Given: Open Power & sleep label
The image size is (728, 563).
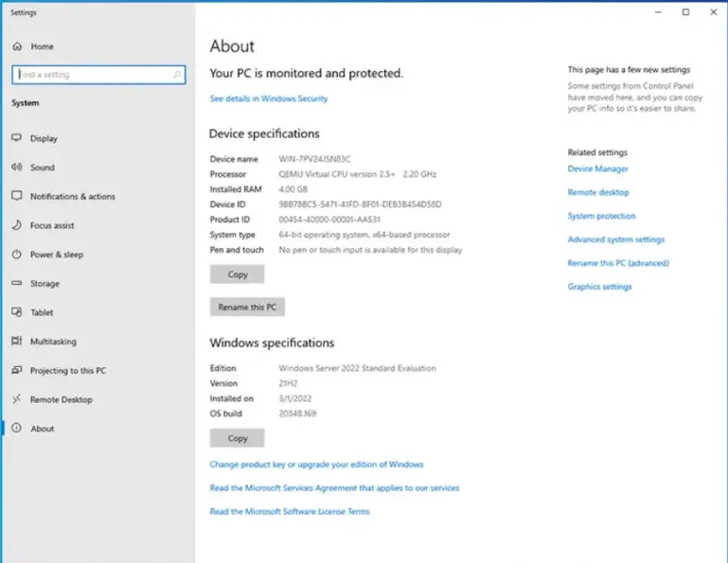Looking at the screenshot, I should [x=57, y=255].
